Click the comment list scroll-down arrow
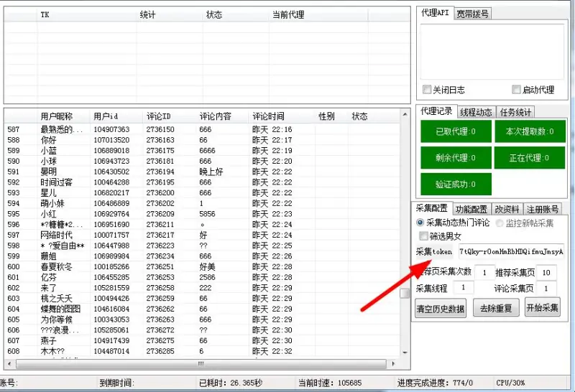 coord(403,353)
